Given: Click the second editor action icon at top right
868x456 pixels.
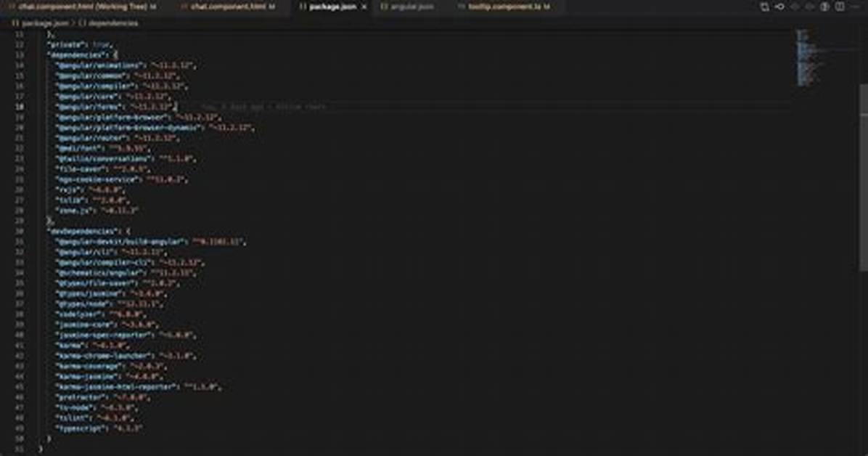Looking at the screenshot, I should coord(779,7).
